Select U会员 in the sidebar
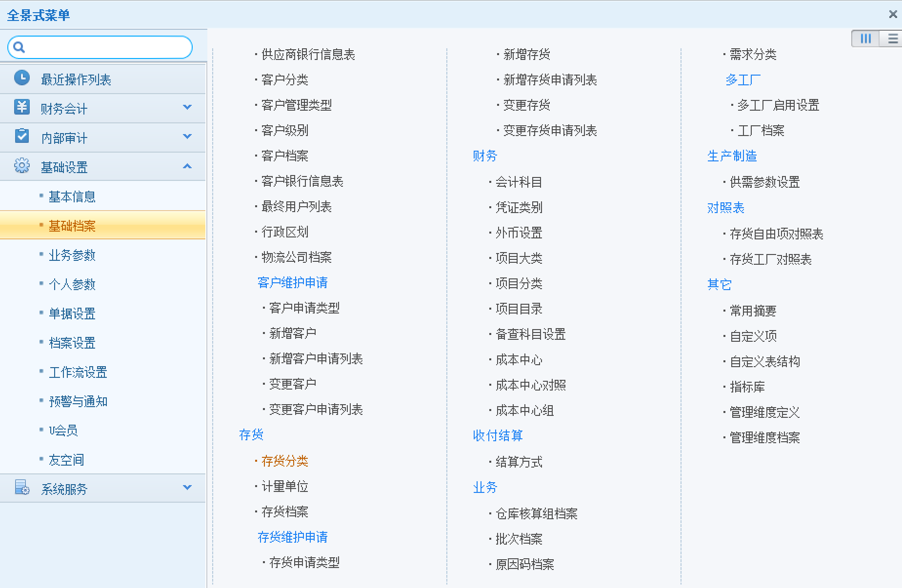Image resolution: width=902 pixels, height=588 pixels. [63, 431]
